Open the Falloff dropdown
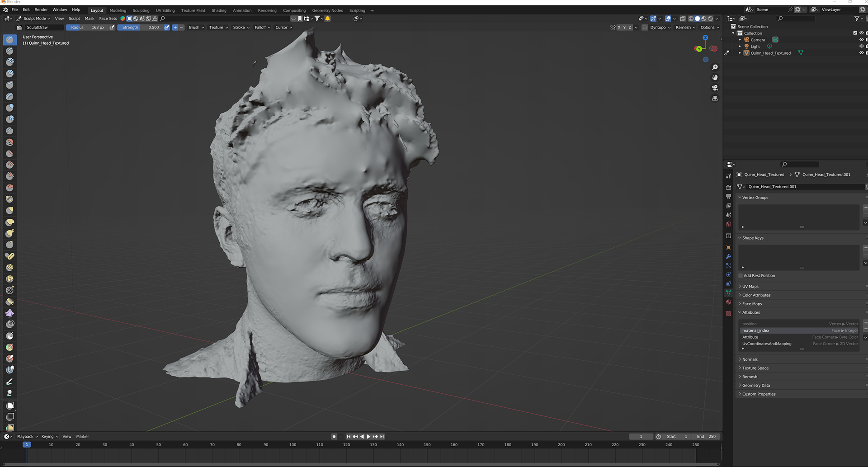Viewport: 868px width, 467px height. point(262,28)
